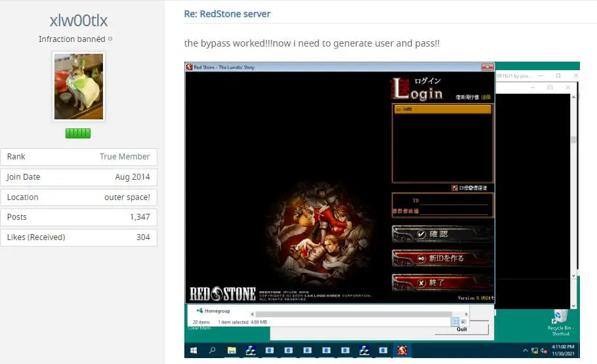The height and width of the screenshot is (364, 597).
Task: Click the ID input field
Action: 453,201
